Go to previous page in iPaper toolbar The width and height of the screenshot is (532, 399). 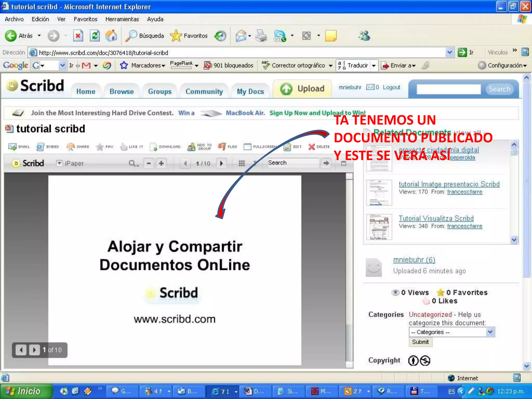coord(185,163)
